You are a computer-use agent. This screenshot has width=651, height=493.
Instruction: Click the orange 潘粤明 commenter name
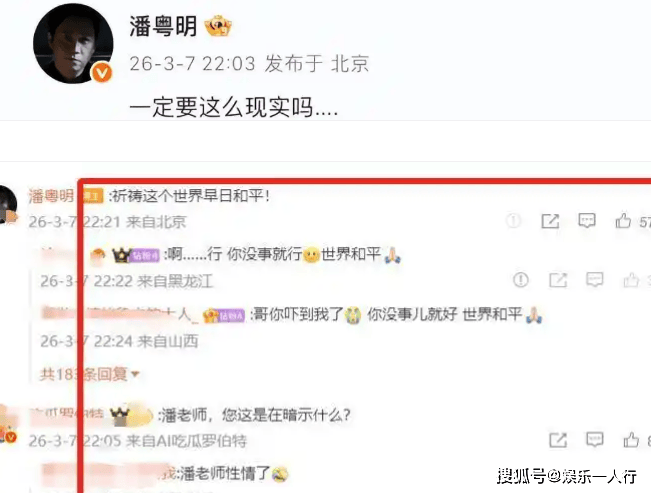(x=51, y=196)
